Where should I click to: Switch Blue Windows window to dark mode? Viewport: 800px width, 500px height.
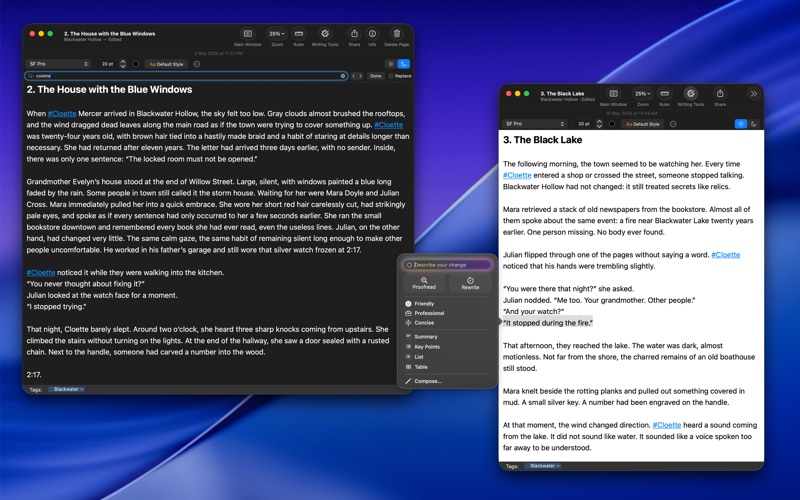coord(404,64)
